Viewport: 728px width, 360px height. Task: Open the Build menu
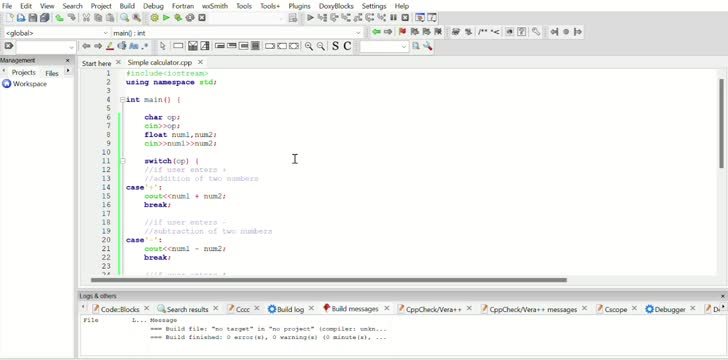(x=127, y=6)
